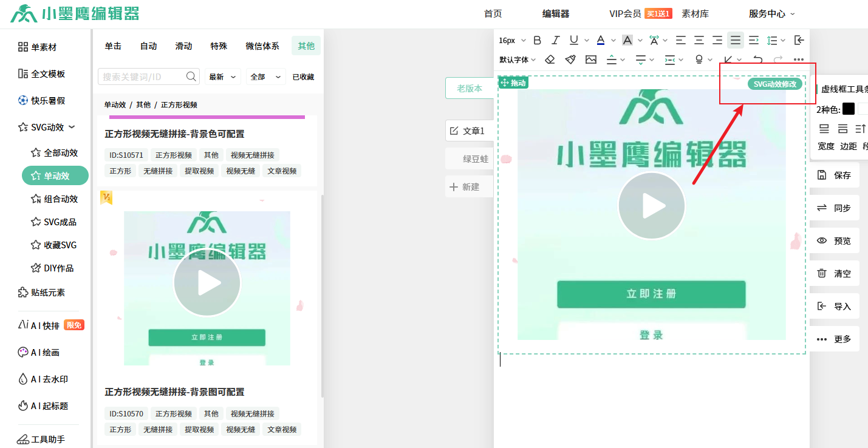Open the 默认字体 font dropdown
This screenshot has width=868, height=448.
point(518,59)
